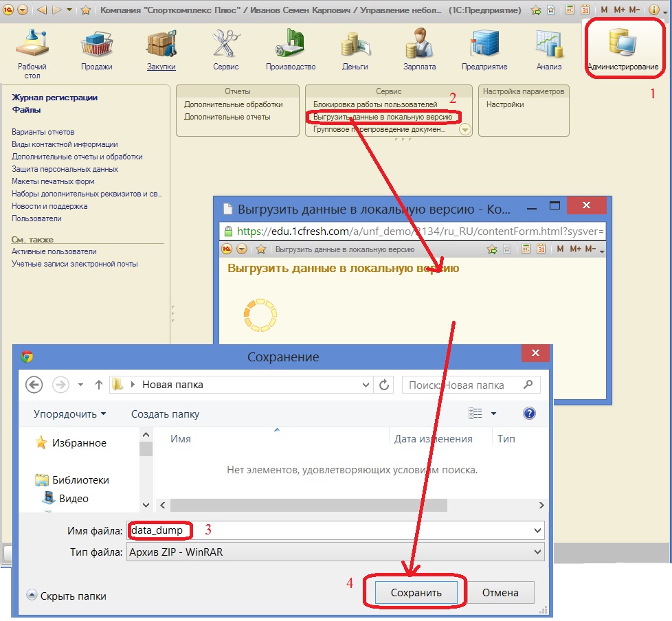This screenshot has width=672, height=621.
Task: Click the favorites star in the popup toolbar
Action: [x=260, y=249]
